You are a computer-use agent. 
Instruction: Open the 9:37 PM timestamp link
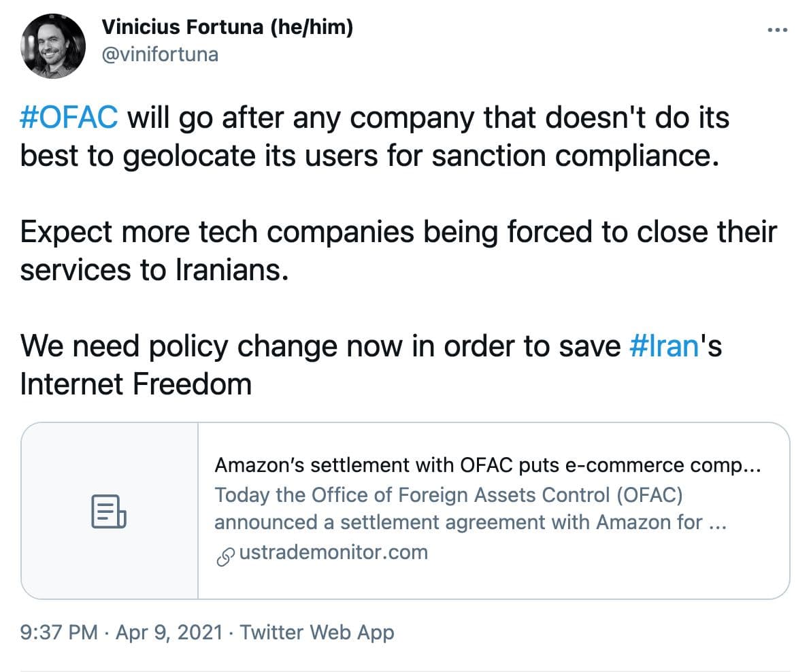(x=59, y=632)
